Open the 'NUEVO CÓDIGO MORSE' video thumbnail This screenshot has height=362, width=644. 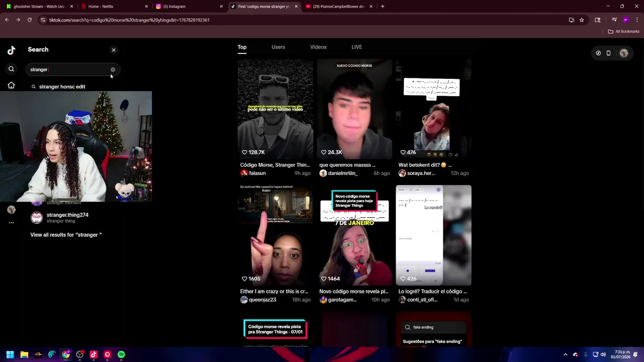tap(354, 109)
